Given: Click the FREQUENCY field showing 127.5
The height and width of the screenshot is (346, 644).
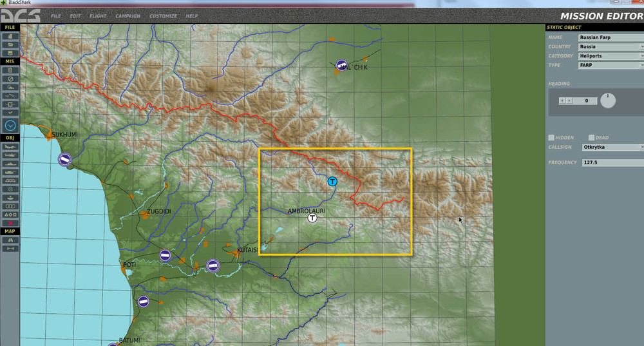Looking at the screenshot, I should [613, 162].
